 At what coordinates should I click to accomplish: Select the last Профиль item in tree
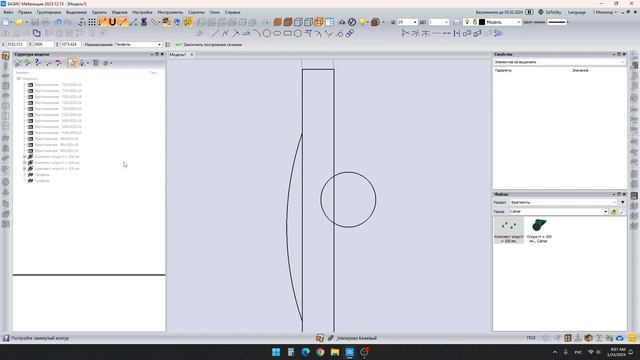[42, 181]
